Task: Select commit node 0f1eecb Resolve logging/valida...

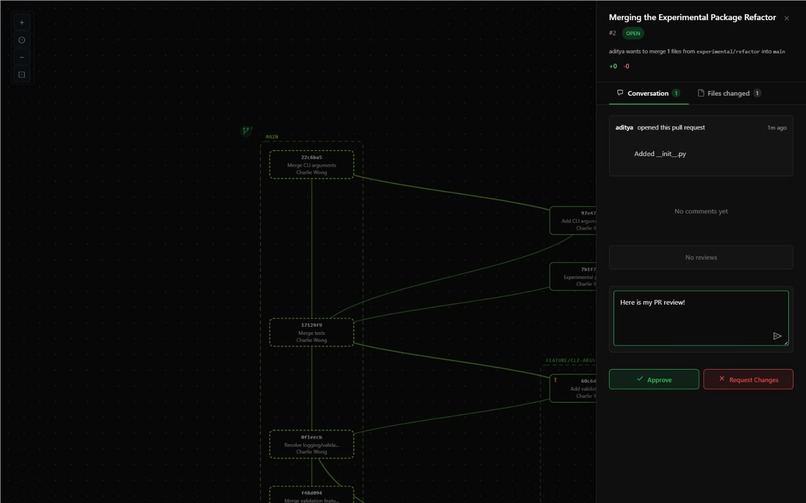Action: point(312,444)
